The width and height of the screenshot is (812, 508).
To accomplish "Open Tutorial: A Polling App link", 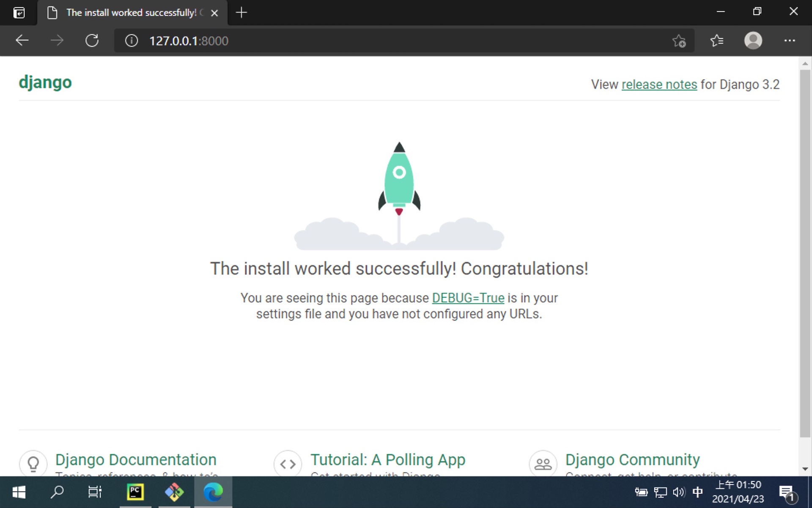I will click(x=387, y=460).
